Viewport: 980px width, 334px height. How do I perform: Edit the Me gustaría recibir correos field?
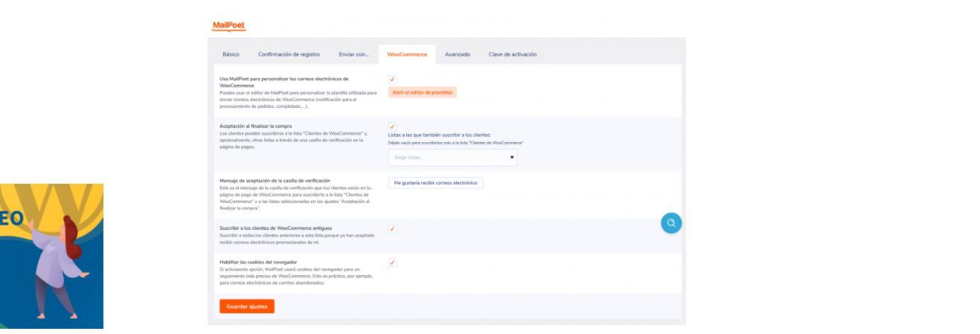point(436,182)
